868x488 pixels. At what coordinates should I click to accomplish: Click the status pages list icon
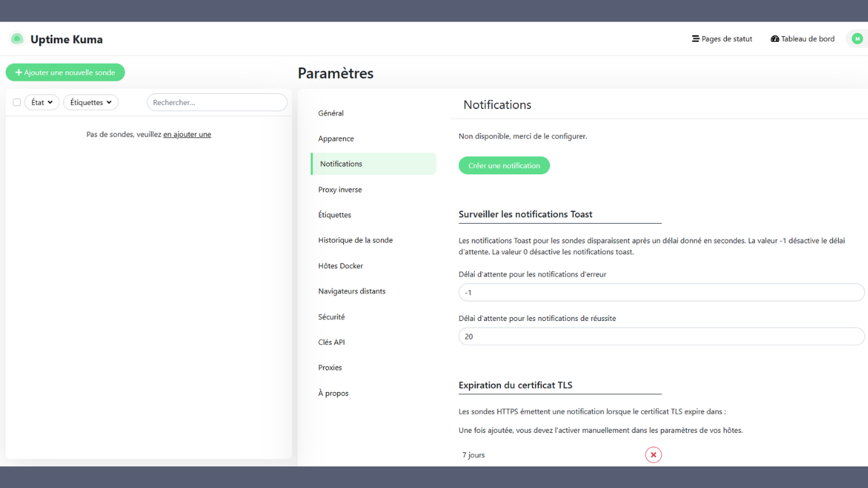coord(695,39)
